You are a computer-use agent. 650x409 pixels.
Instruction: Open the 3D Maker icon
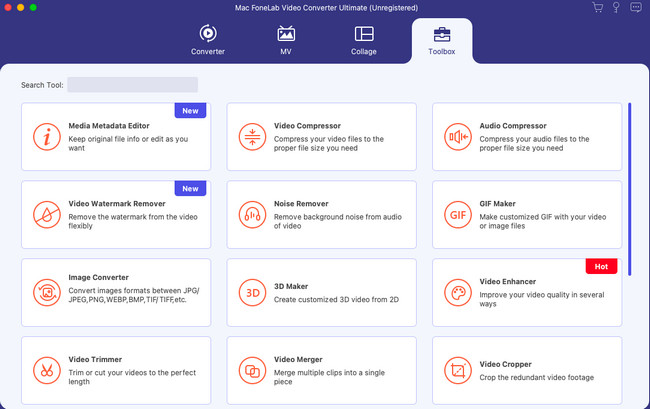[252, 293]
